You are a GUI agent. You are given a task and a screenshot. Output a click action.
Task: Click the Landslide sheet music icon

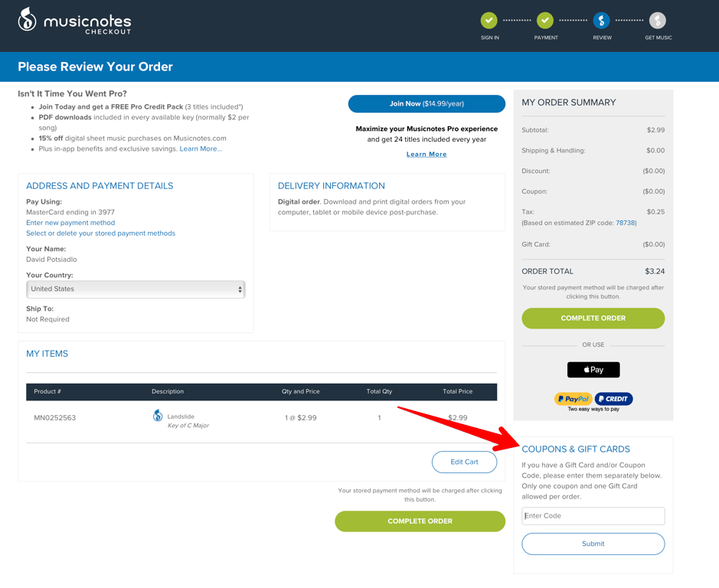point(158,416)
